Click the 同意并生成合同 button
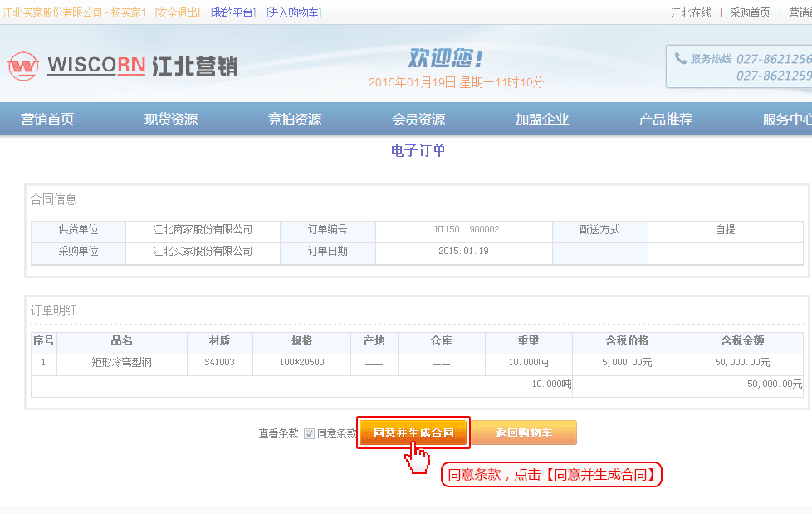The height and width of the screenshot is (518, 812). click(x=413, y=432)
